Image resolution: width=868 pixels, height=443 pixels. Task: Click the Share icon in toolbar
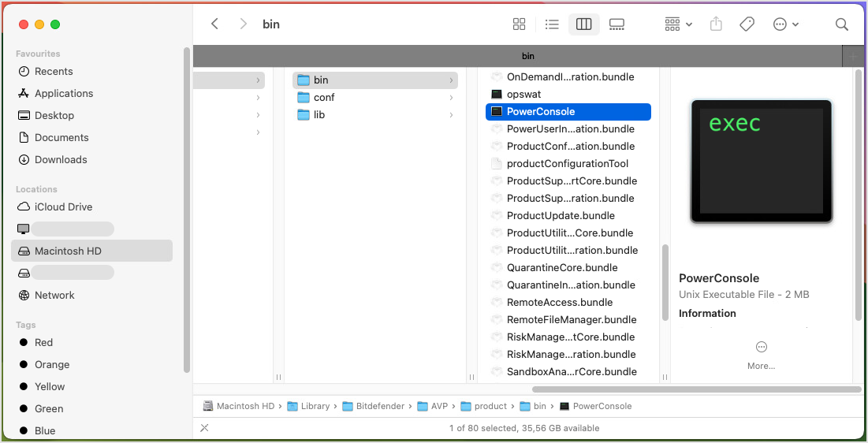716,24
